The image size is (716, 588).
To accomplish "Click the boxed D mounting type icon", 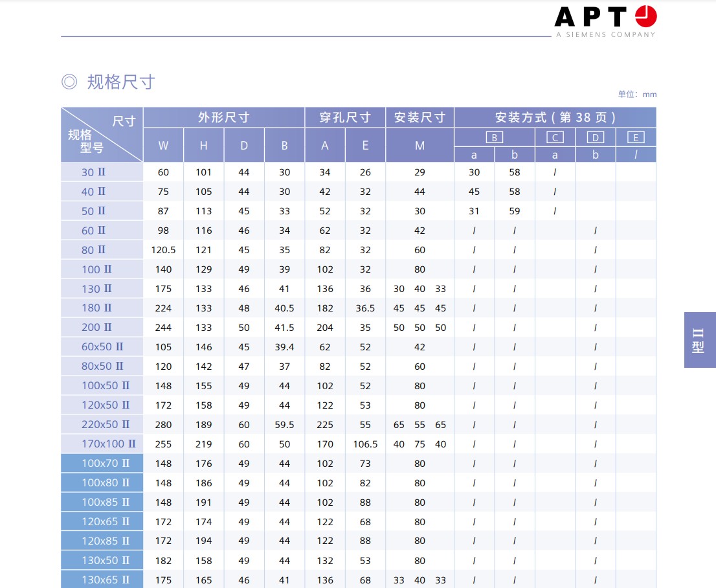I will pos(595,137).
